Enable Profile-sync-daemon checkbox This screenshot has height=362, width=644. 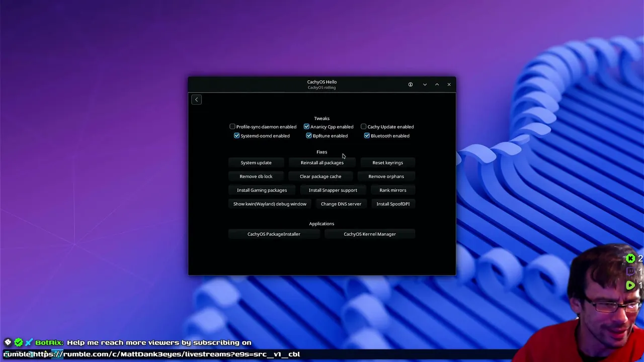pos(232,127)
